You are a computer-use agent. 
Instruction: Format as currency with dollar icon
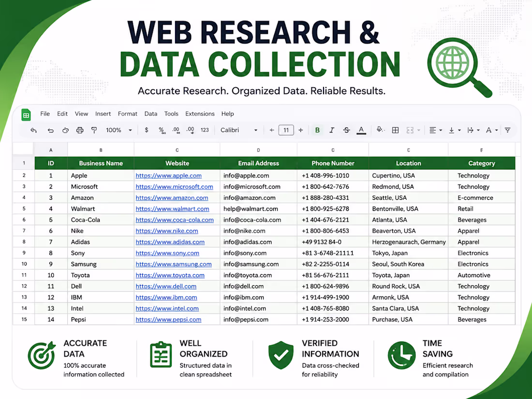(147, 130)
